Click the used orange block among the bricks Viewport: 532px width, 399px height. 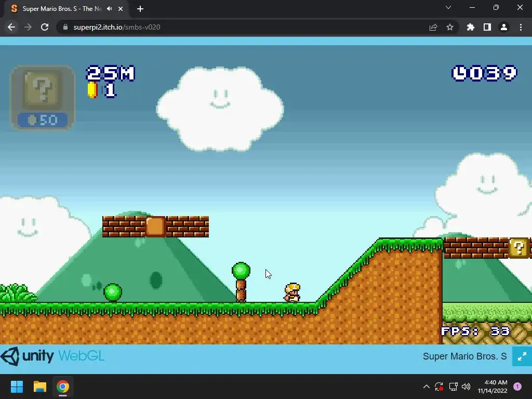tap(155, 227)
